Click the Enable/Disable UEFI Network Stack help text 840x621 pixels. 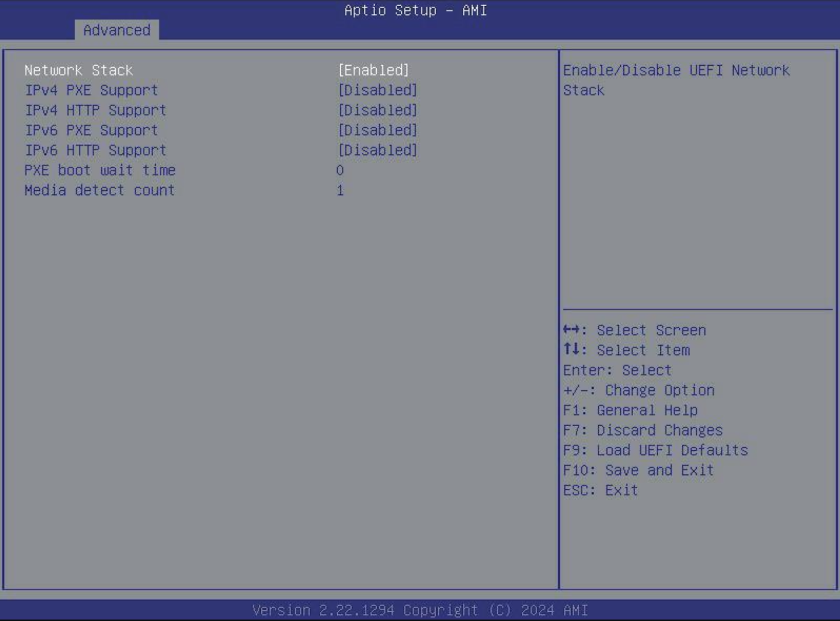coord(676,80)
